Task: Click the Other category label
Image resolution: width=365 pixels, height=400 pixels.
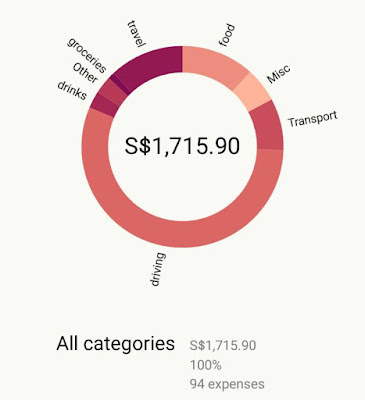Action: (85, 73)
